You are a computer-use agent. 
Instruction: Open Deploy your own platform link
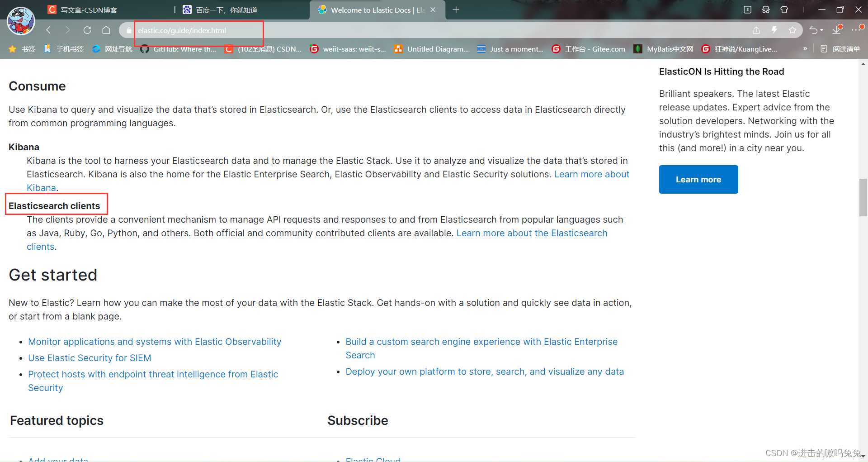pos(485,372)
